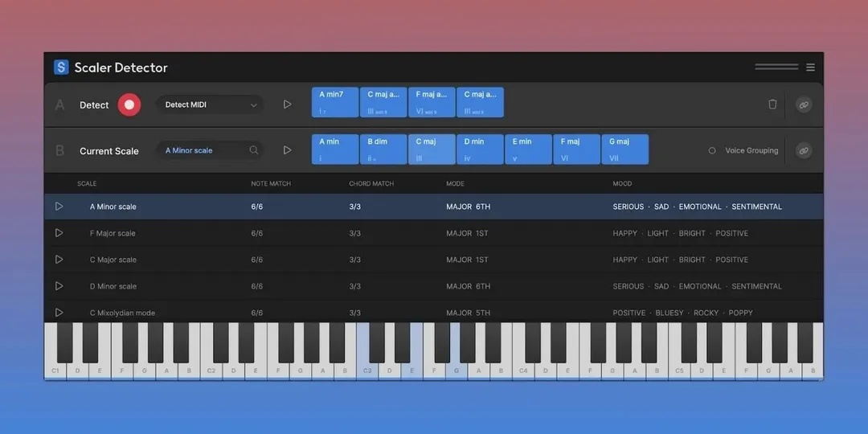868x434 pixels.
Task: Select the B dim scale chord
Action: point(383,149)
